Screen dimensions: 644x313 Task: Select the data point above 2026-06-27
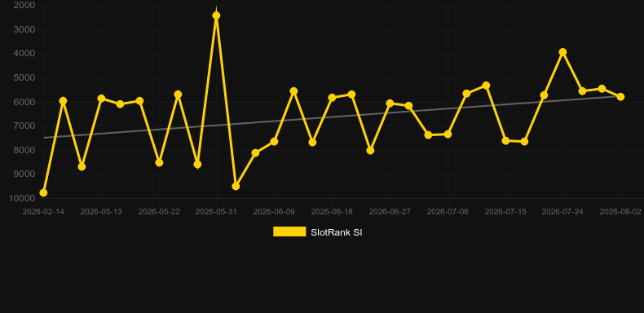coord(390,103)
